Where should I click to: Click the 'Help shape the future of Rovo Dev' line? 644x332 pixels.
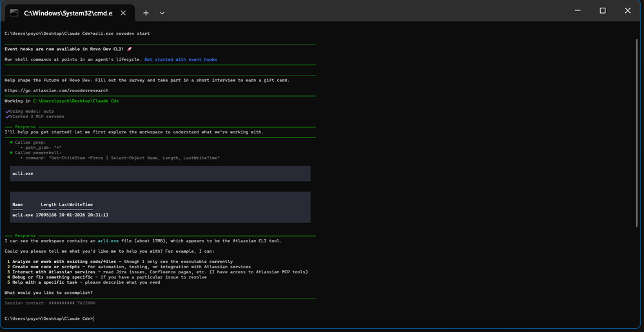pyautogui.click(x=147, y=80)
